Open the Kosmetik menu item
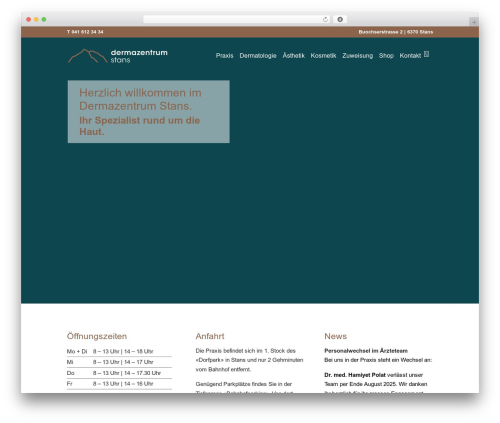Screen dimensions: 500x423 coord(323,56)
